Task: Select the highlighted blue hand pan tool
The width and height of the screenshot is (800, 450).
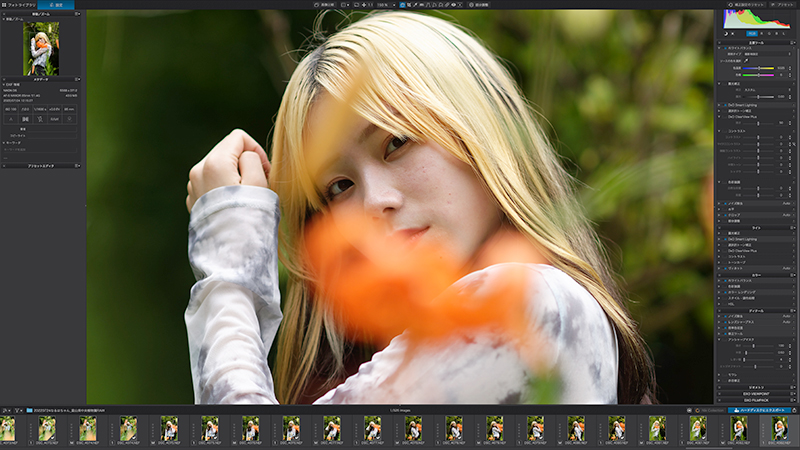Action: (402, 5)
